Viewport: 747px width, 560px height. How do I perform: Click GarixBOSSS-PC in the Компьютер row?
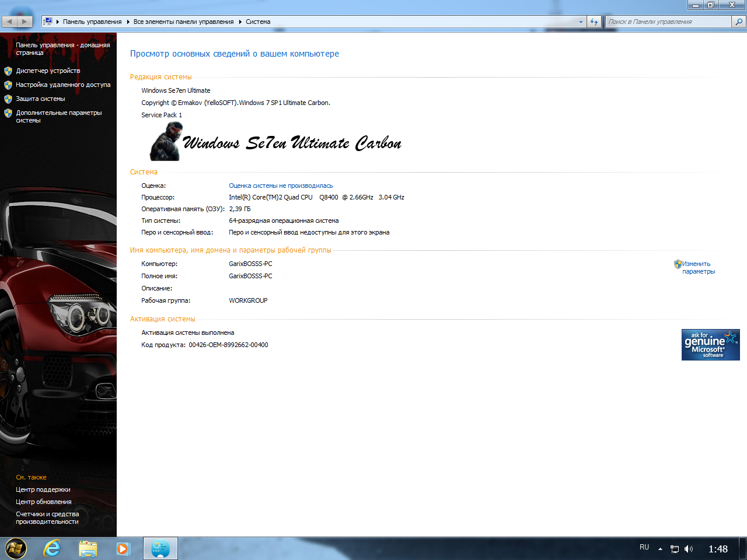tap(250, 264)
